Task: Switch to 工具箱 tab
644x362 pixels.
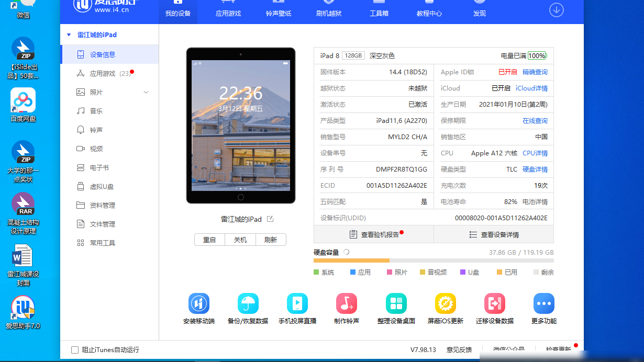Action: [379, 12]
